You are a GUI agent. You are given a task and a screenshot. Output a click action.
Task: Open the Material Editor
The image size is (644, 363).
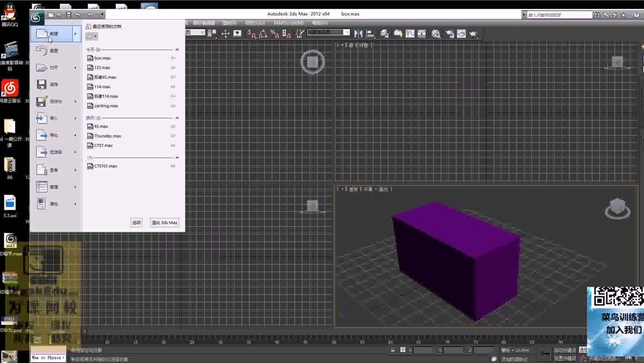(x=435, y=34)
